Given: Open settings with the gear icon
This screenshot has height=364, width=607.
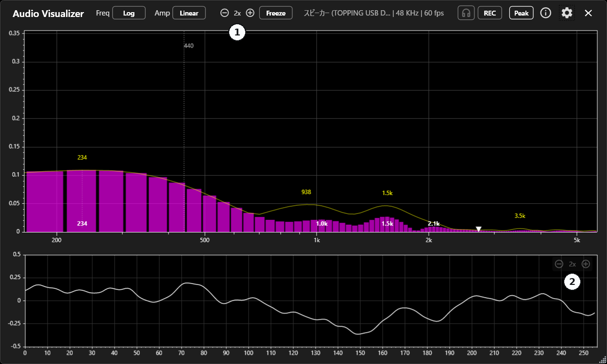Looking at the screenshot, I should tap(567, 13).
